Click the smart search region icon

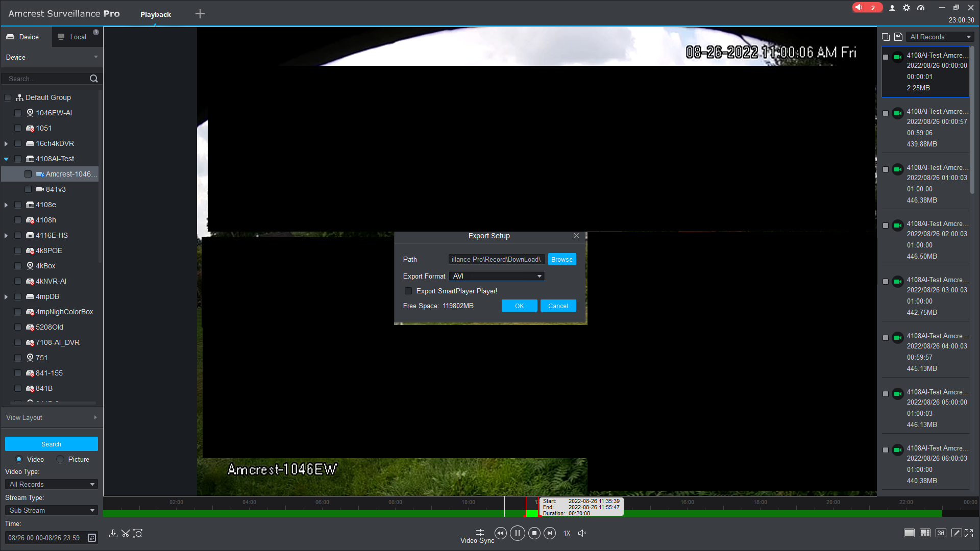pos(138,534)
